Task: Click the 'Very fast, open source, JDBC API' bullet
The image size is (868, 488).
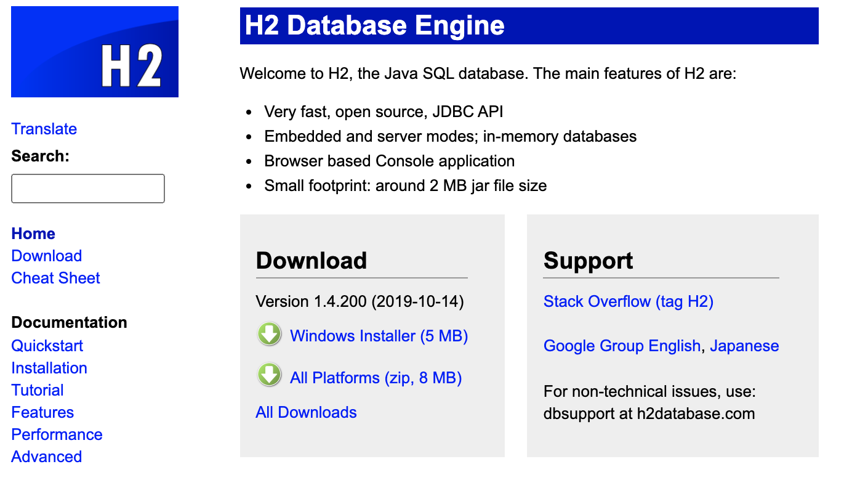Action: click(384, 112)
